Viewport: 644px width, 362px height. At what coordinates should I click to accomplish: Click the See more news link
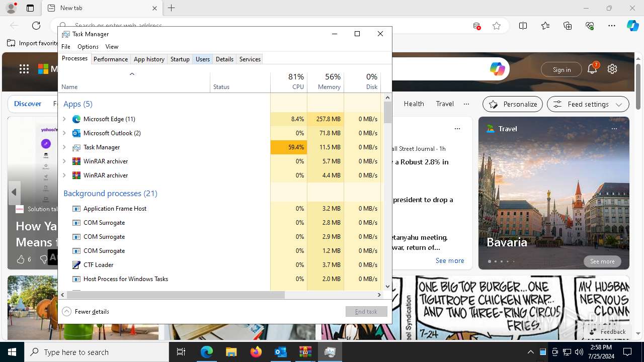point(450,260)
